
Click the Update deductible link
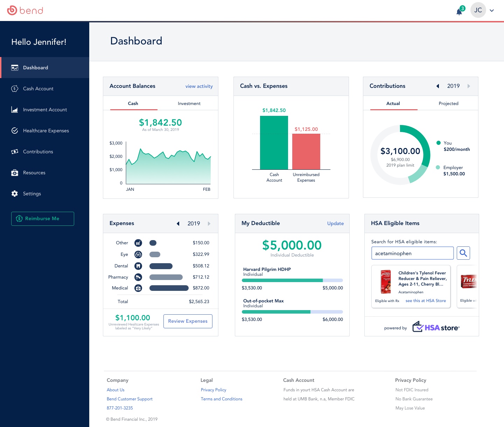[335, 224]
